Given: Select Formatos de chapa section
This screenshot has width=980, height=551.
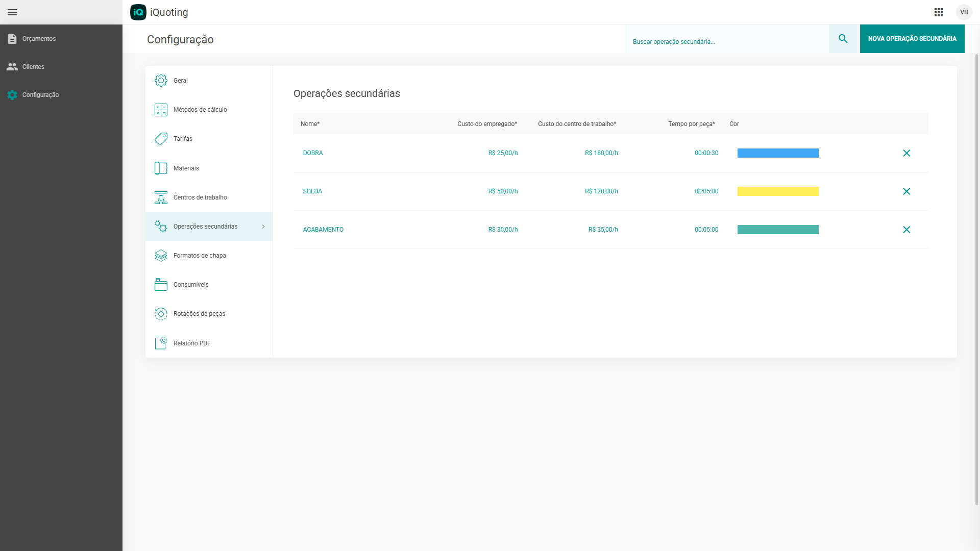Looking at the screenshot, I should pyautogui.click(x=209, y=256).
